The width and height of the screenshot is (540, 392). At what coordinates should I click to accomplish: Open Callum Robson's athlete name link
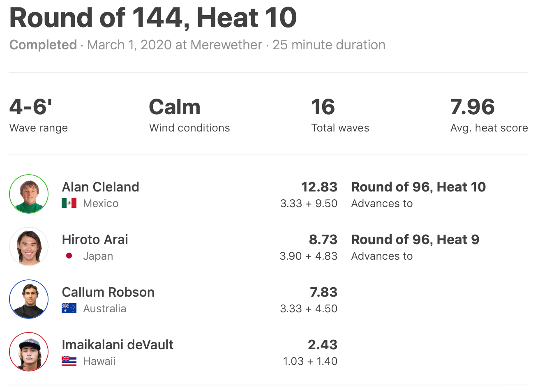[108, 292]
